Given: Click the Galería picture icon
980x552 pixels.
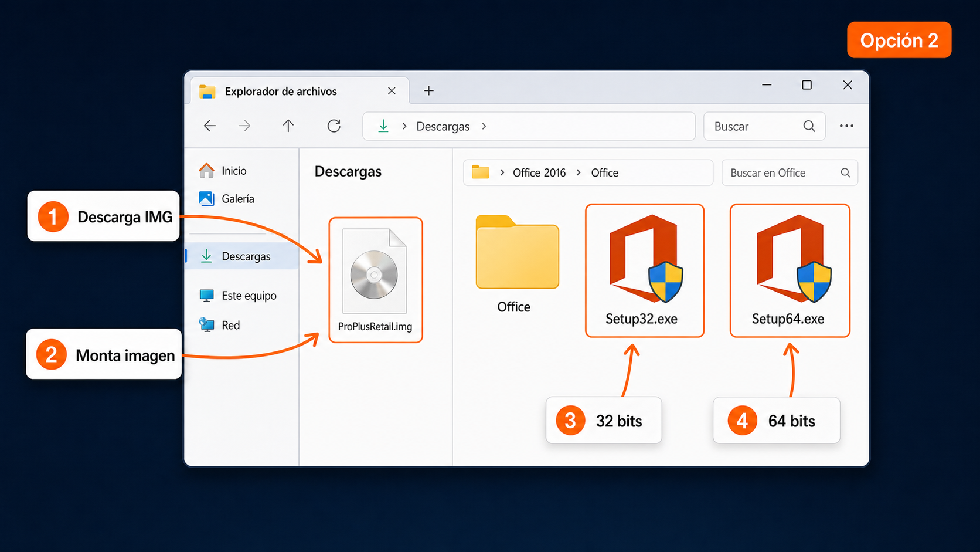Looking at the screenshot, I should [206, 199].
